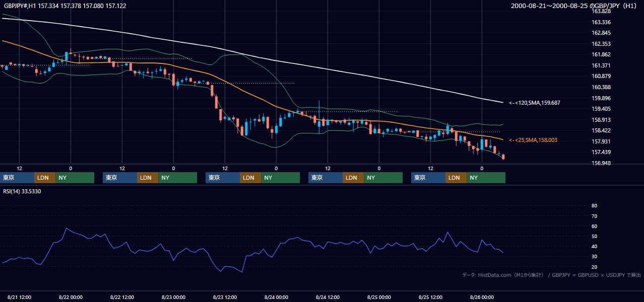644x302 pixels.
Task: Click the 8/24 00:00 date axis label
Action: tap(277, 297)
